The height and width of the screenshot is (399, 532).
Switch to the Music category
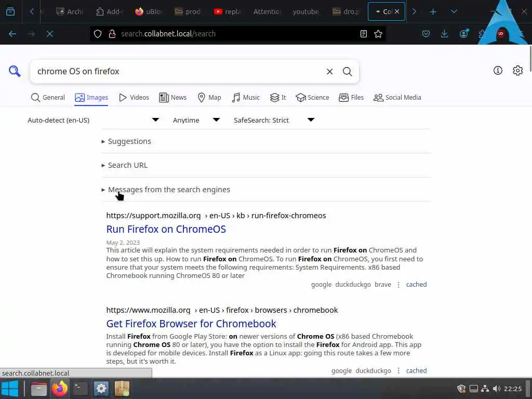point(246,98)
